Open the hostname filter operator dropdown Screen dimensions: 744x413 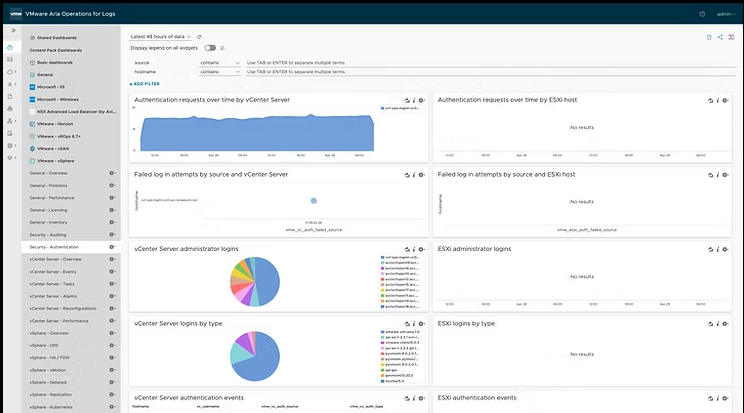pos(220,72)
